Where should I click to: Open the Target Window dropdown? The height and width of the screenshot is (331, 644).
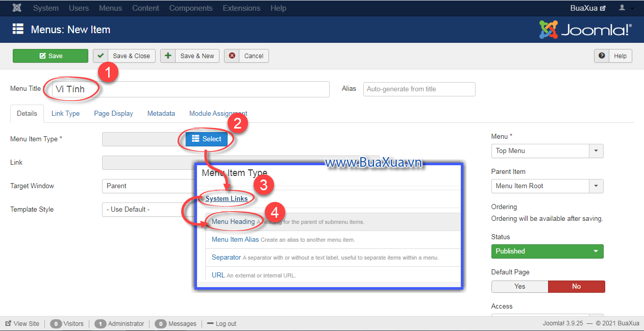[x=149, y=186]
